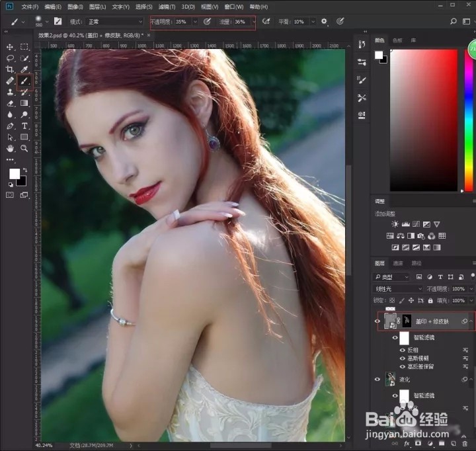Open the blend mode 正常 dropdown
The image size is (476, 451).
[x=114, y=22]
